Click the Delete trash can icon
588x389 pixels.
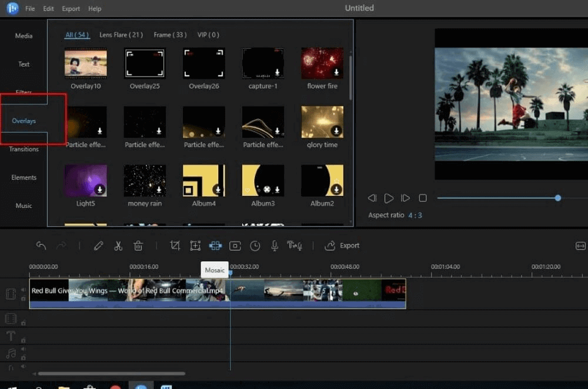(x=138, y=245)
